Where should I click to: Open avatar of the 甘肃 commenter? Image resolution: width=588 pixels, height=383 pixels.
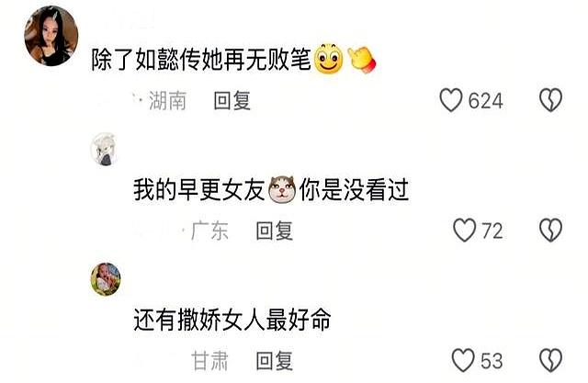pos(106,279)
